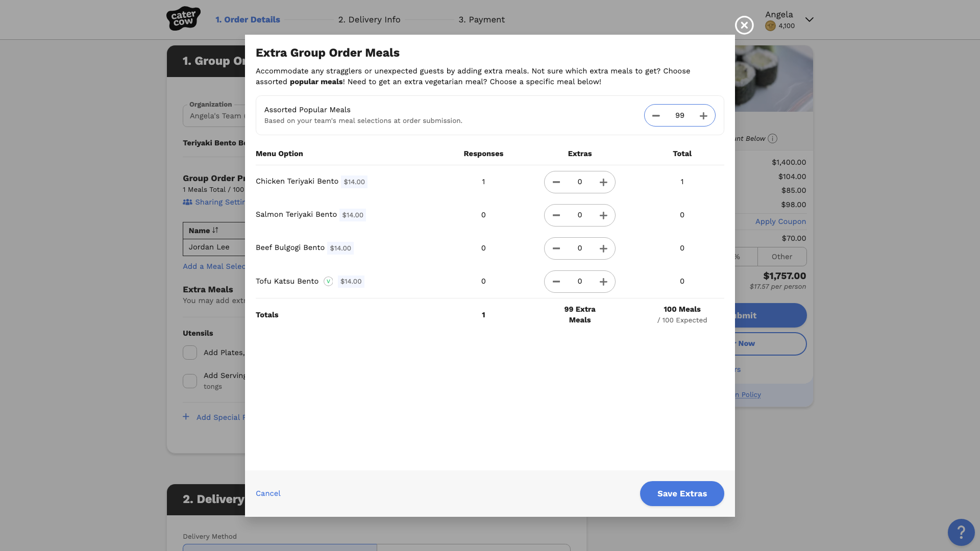
Task: Click the Policy link in sidebar
Action: (748, 394)
